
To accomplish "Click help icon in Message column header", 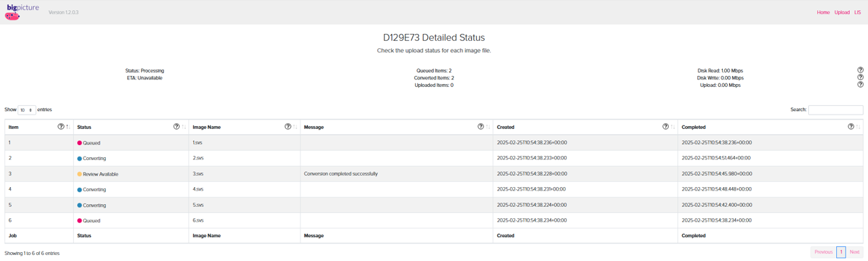I will pyautogui.click(x=481, y=127).
